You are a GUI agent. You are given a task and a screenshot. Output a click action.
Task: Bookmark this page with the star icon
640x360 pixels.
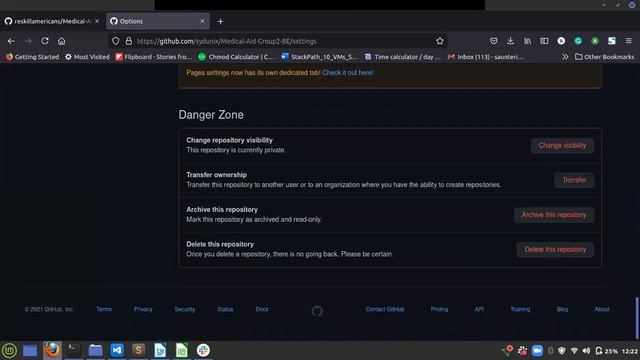[x=440, y=41]
